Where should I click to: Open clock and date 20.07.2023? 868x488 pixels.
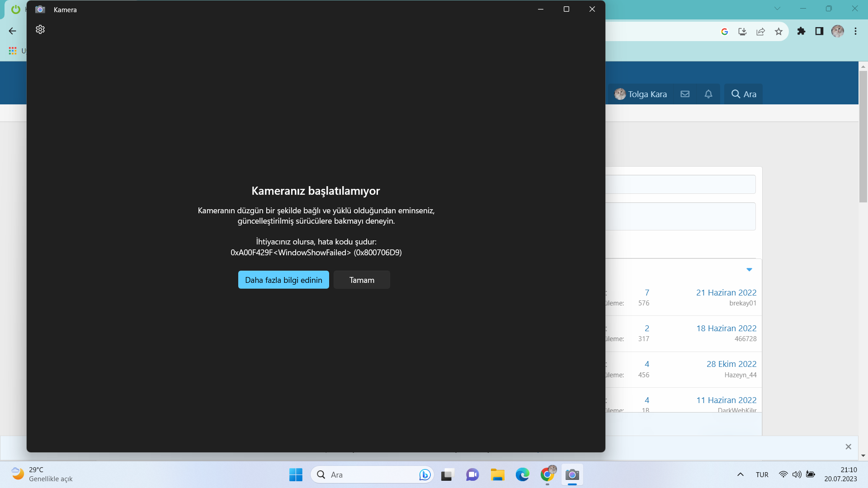click(840, 474)
